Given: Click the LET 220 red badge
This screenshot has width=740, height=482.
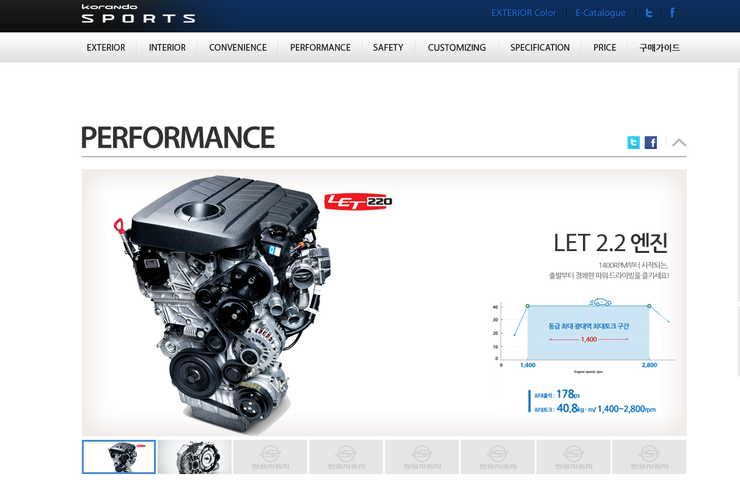Looking at the screenshot, I should point(359,202).
